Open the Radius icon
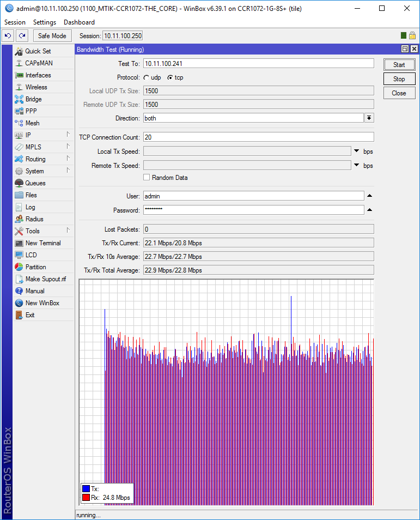This screenshot has height=520, width=420. point(19,219)
